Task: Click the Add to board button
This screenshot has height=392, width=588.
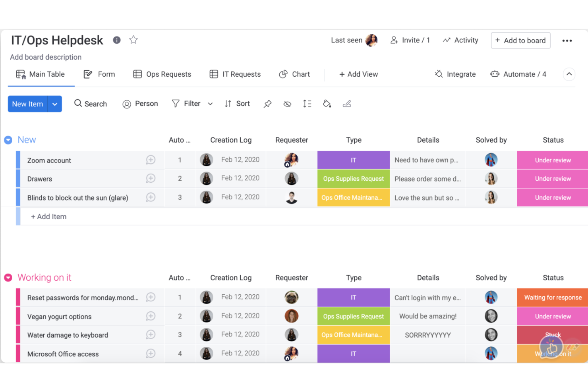Action: pos(520,40)
